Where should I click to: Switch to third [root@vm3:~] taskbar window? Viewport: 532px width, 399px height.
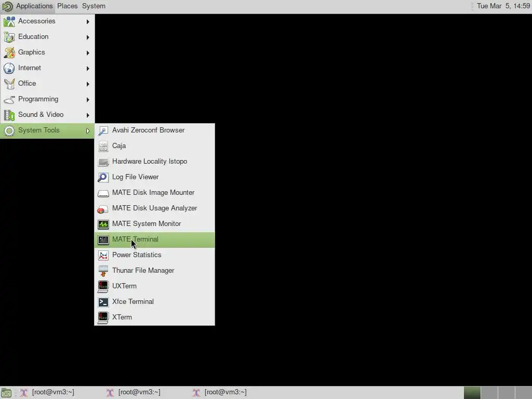pos(232,393)
